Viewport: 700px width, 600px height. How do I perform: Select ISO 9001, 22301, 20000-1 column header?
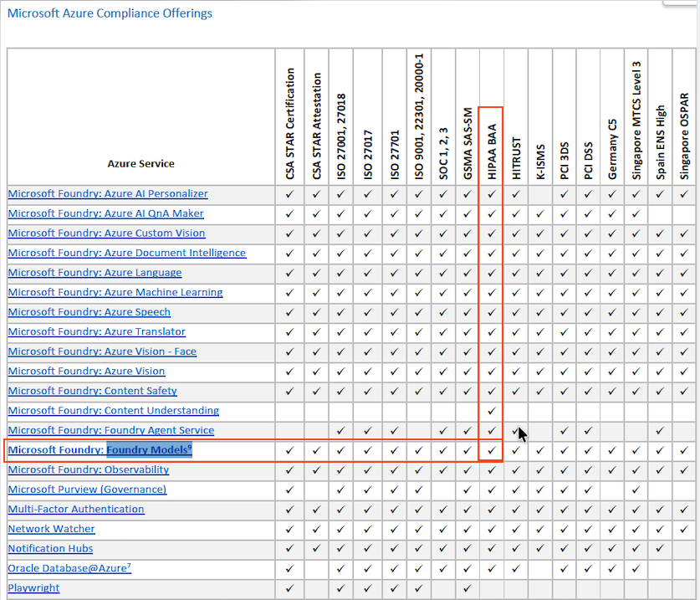pyautogui.click(x=419, y=116)
